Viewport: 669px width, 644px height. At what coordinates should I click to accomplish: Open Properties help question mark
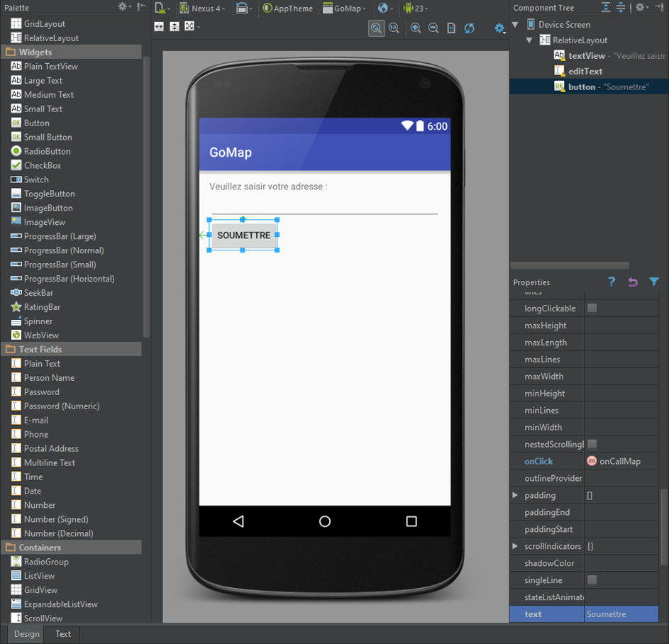[612, 282]
